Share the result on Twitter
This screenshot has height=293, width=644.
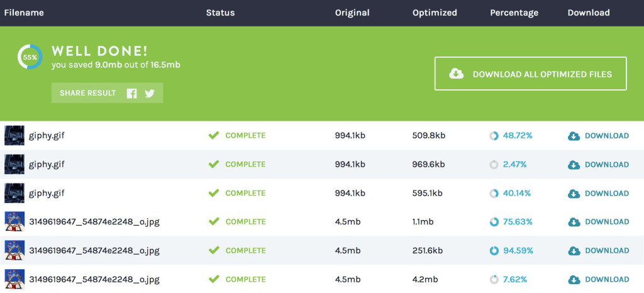click(150, 94)
